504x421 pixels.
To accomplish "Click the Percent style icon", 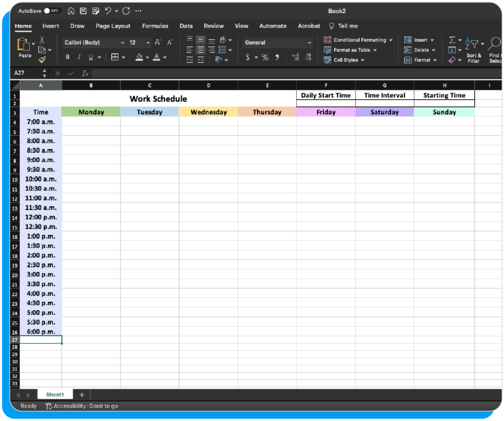I will [265, 57].
